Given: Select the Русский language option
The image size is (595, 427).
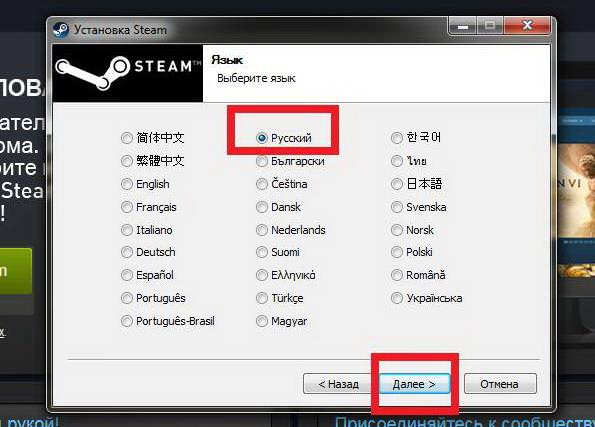Looking at the screenshot, I should tap(262, 138).
